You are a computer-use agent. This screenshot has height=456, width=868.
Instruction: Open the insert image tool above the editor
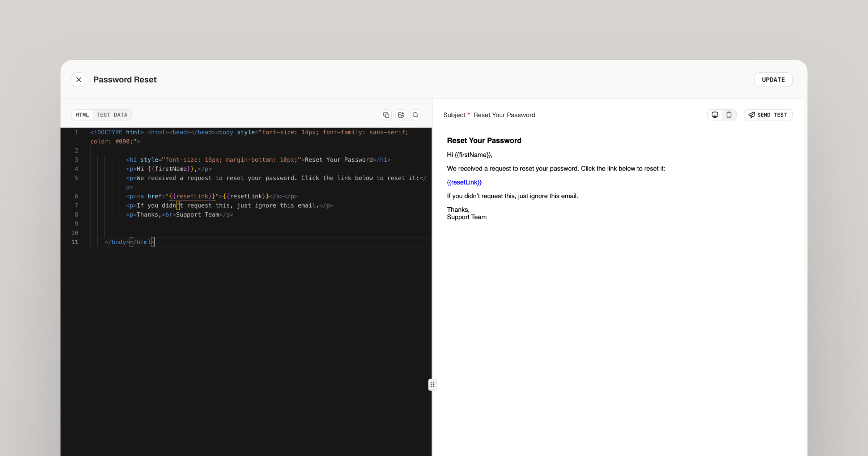(400, 115)
